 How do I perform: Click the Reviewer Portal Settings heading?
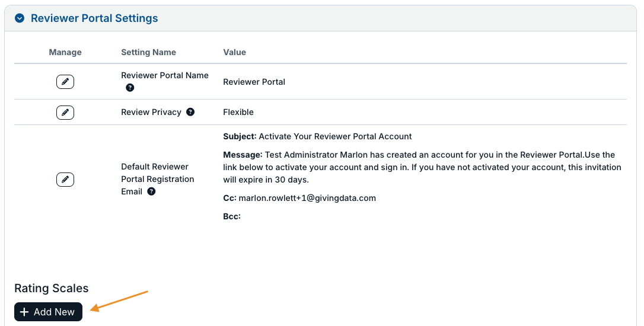point(94,18)
